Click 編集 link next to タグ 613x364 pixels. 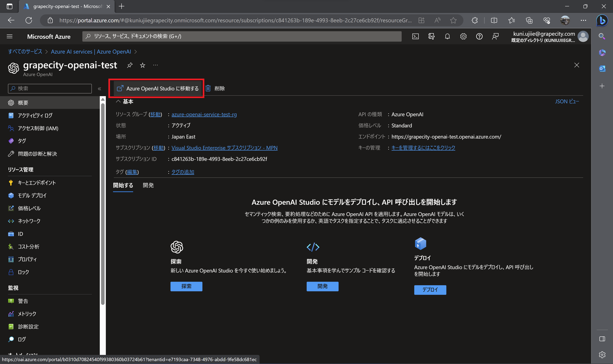pyautogui.click(x=132, y=172)
